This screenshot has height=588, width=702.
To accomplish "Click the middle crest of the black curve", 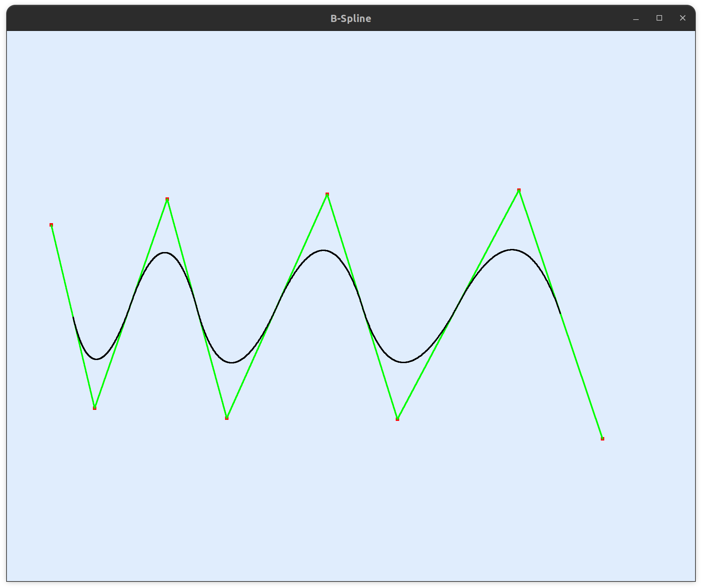I will click(x=323, y=250).
